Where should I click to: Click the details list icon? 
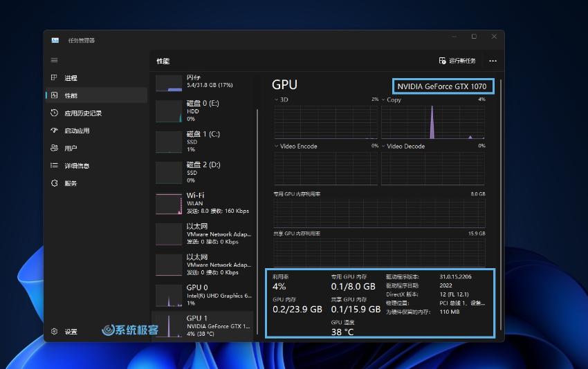coord(55,165)
